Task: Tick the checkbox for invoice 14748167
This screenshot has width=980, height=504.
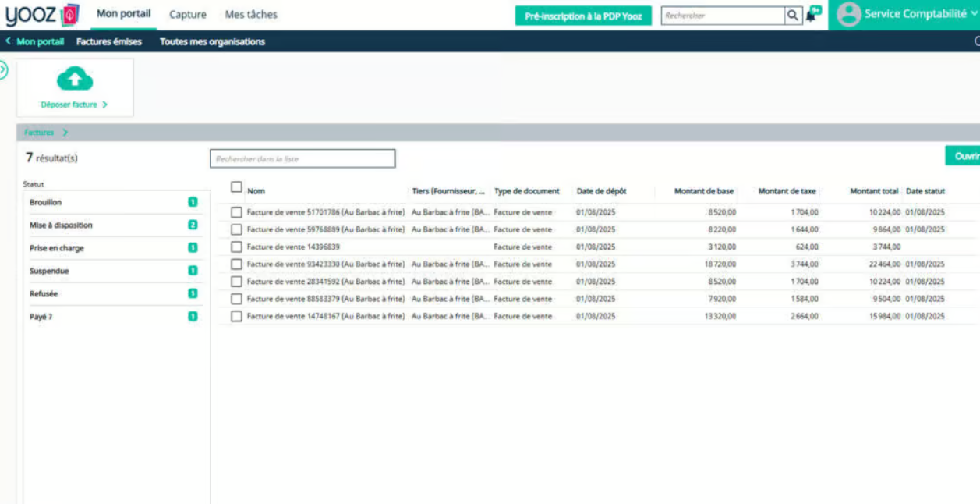Action: point(236,316)
